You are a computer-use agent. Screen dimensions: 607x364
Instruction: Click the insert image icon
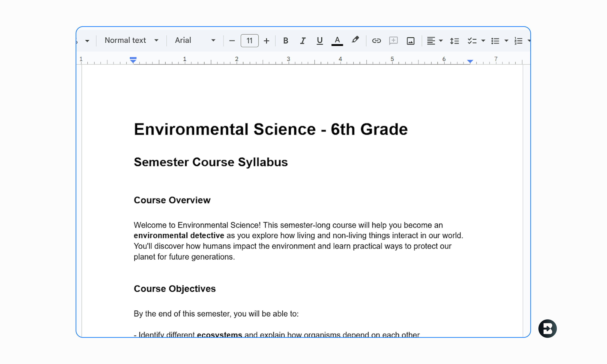(x=411, y=41)
